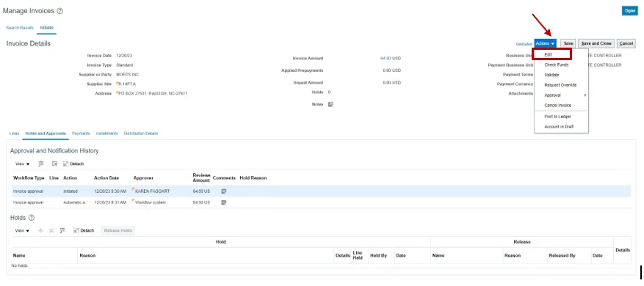Click wrap icon in Approval history toolbar
The width and height of the screenshot is (644, 286).
click(x=54, y=164)
